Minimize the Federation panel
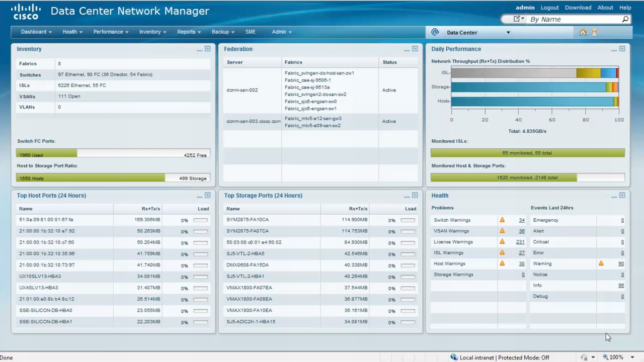 407,50
